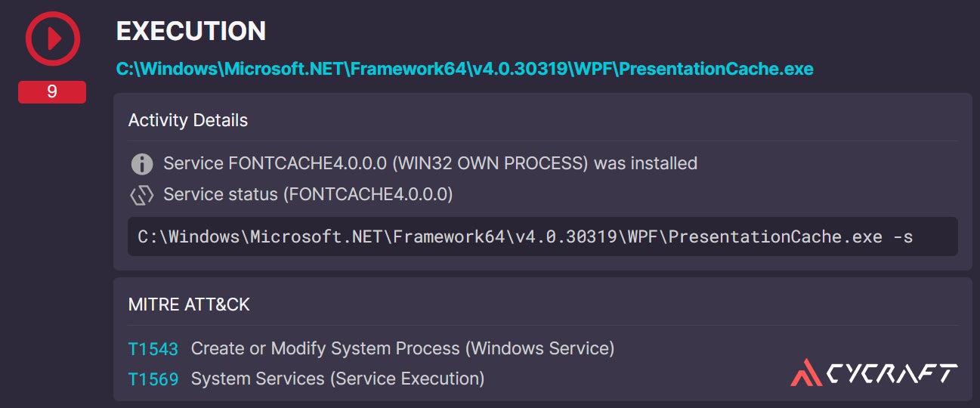Click the divider line under Activity Details
Screen dimensions: 980x408
(543, 141)
